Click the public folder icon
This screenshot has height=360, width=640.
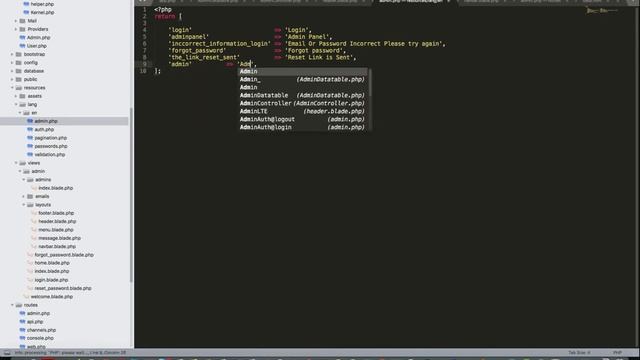18,79
